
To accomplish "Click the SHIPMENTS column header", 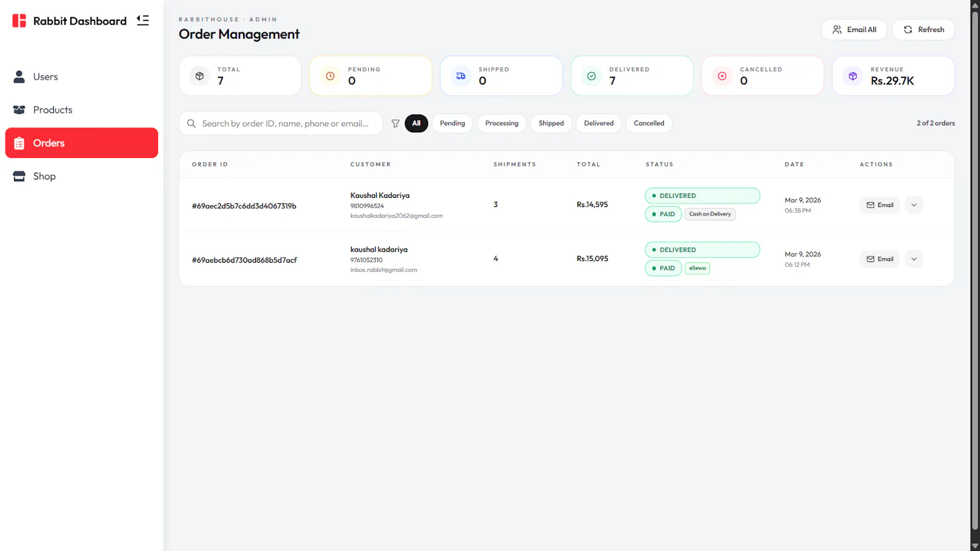I will click(x=514, y=164).
